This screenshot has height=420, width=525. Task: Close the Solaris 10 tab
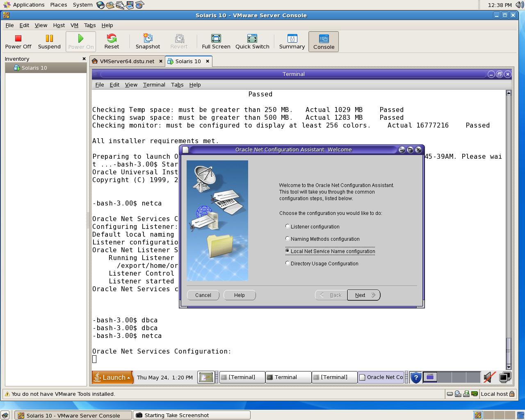(x=208, y=61)
